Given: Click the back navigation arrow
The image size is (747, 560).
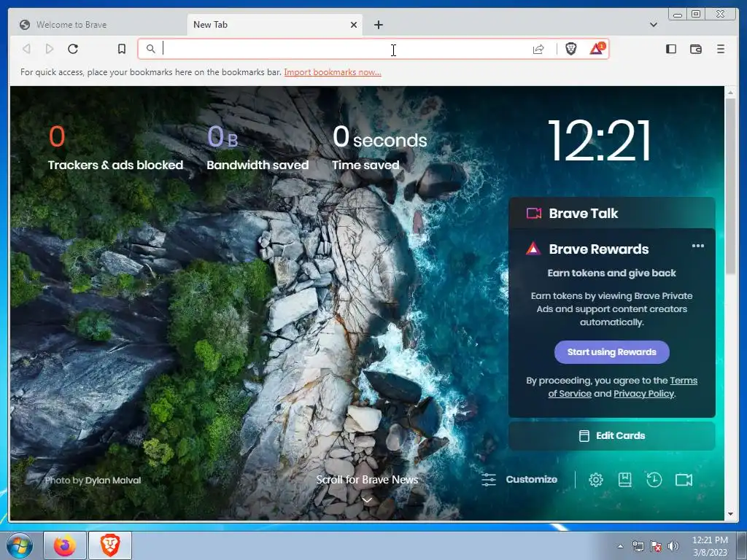Looking at the screenshot, I should (27, 49).
